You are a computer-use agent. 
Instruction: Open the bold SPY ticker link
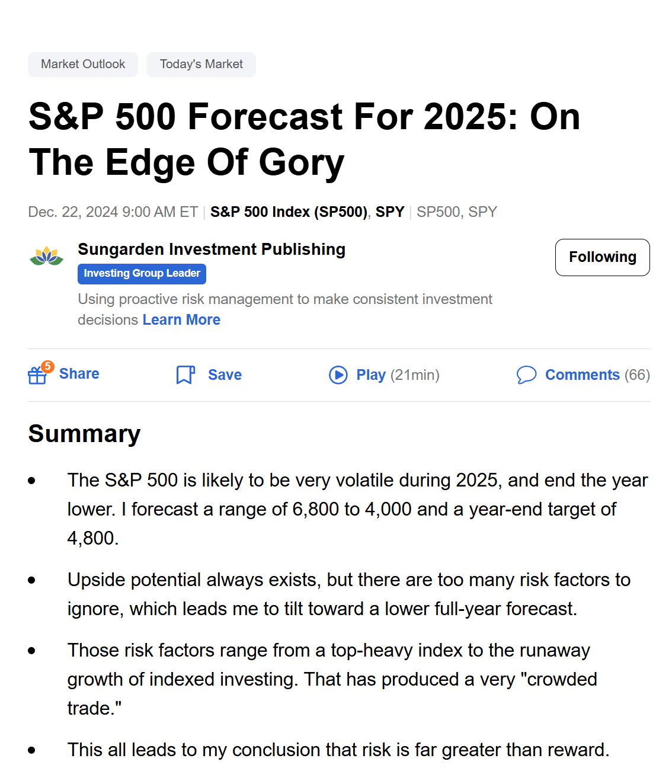[x=389, y=212]
